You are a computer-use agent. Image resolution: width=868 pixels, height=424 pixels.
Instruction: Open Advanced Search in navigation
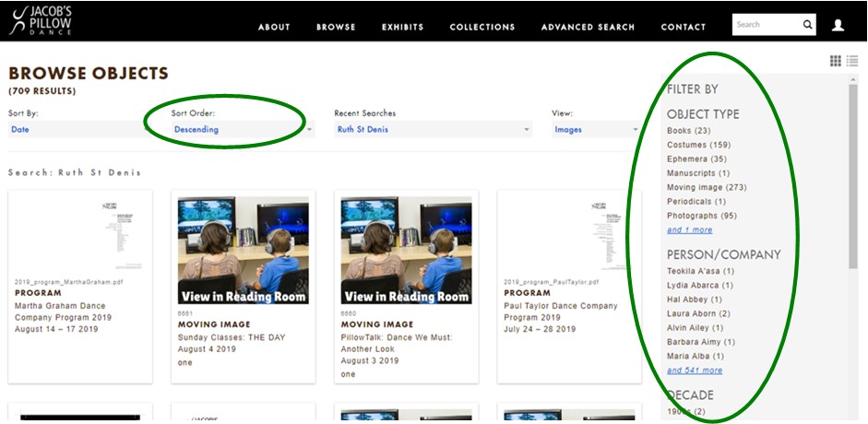[x=588, y=27]
